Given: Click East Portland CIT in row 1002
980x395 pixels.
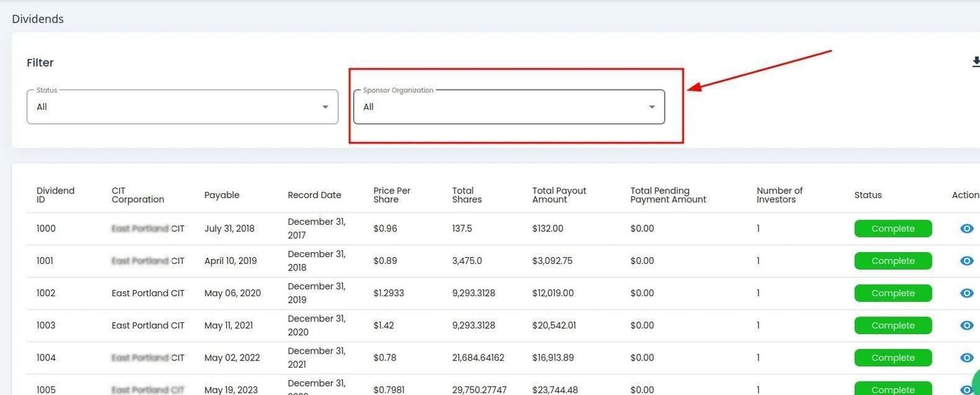Looking at the screenshot, I should point(148,293).
